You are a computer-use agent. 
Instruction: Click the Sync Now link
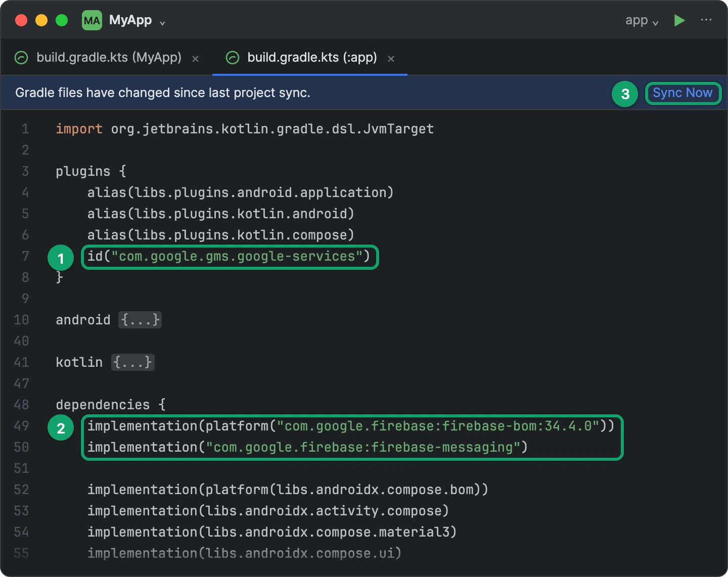click(682, 93)
